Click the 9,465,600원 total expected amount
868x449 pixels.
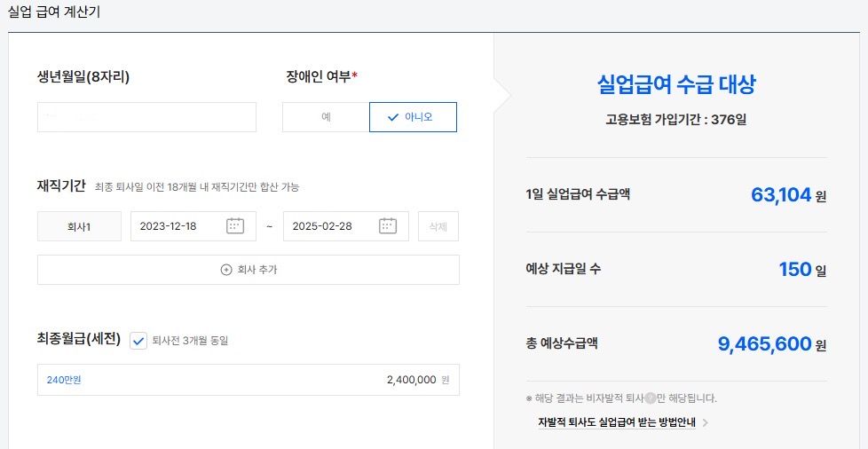[771, 344]
